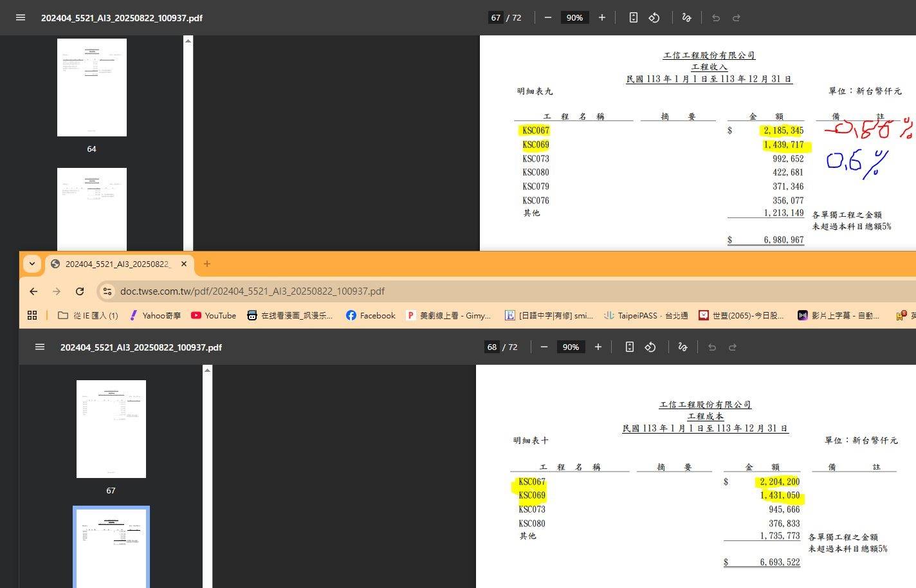Image resolution: width=916 pixels, height=588 pixels.
Task: Zoom out in the upper PDF toolbar
Action: [x=548, y=17]
